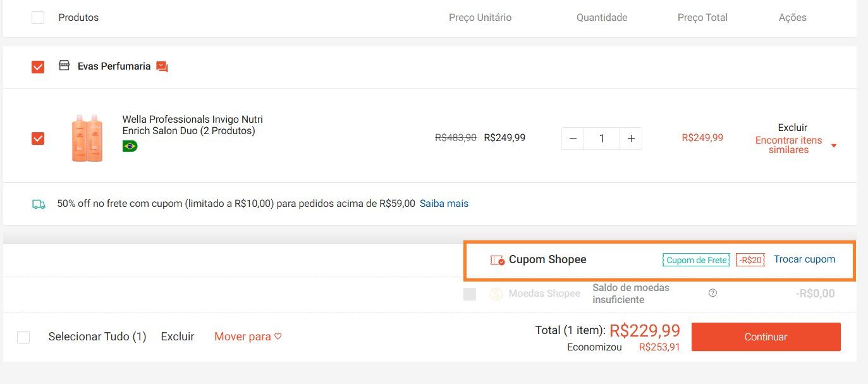The image size is (868, 384).
Task: Expand Encontrar itens similares dropdown arrow
Action: (833, 146)
